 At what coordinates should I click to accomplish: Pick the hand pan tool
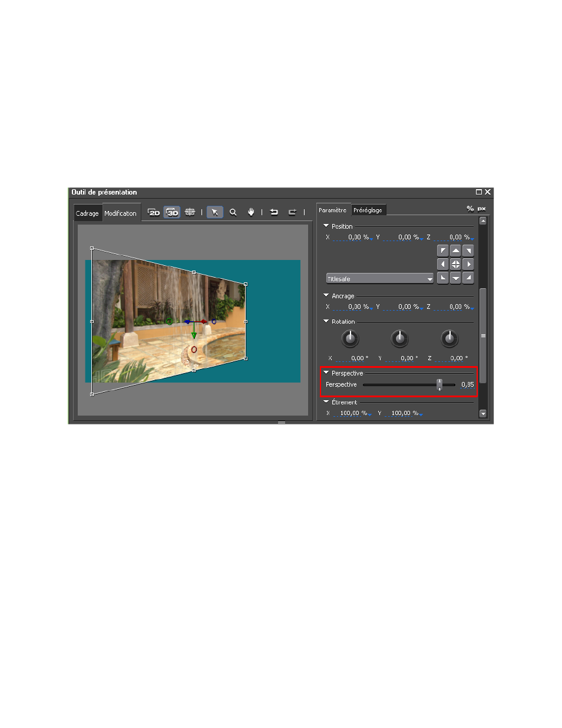[x=251, y=212]
